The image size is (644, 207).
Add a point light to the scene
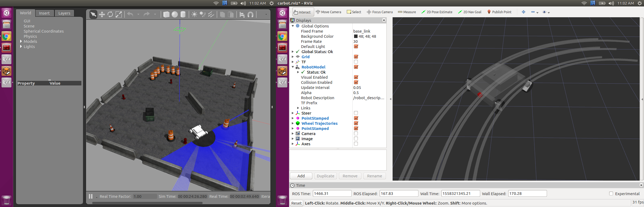coord(194,15)
